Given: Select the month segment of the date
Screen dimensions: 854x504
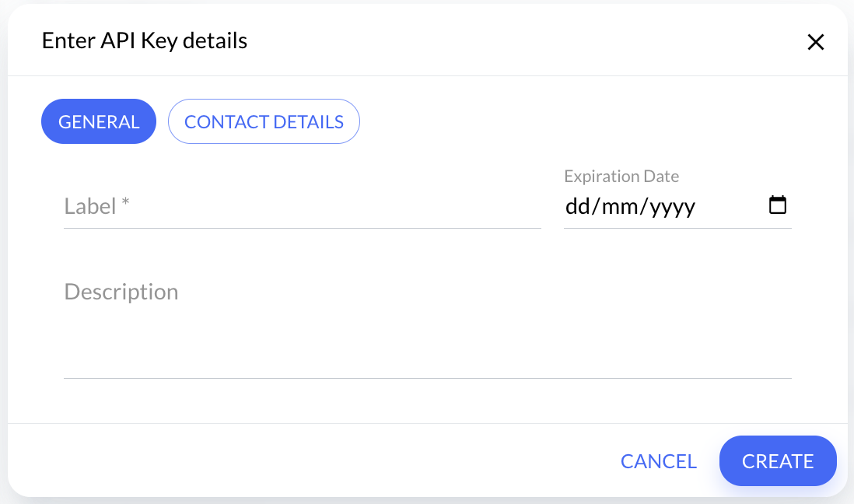Looking at the screenshot, I should 619,206.
